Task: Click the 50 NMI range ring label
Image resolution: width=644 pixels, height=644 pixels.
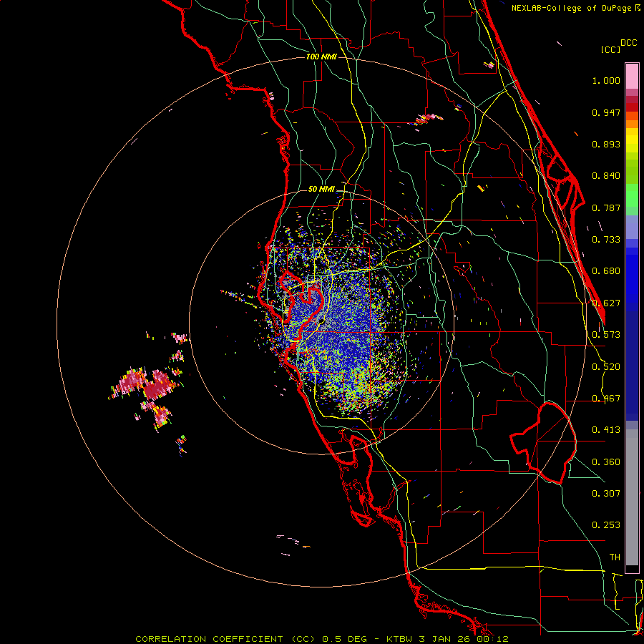Action: 321,190
